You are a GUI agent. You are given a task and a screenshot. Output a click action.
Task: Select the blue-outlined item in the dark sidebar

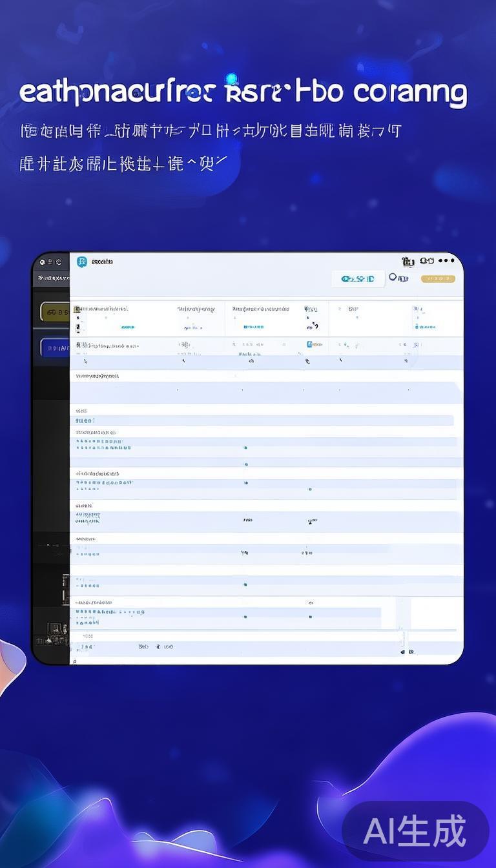click(55, 348)
